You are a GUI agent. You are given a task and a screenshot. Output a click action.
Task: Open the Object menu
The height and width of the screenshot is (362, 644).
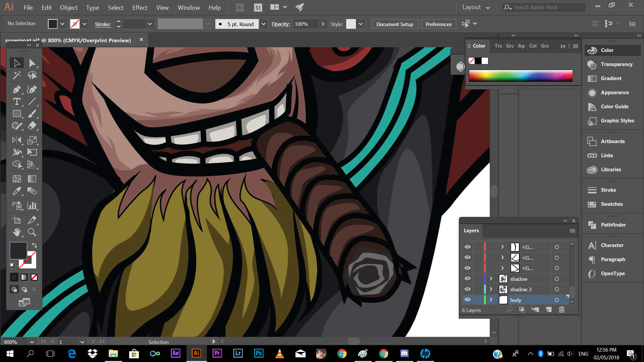[68, 7]
